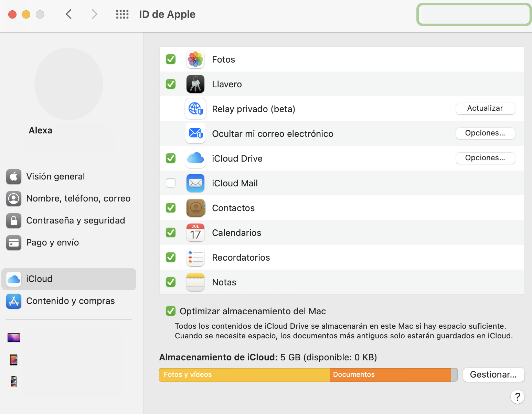The height and width of the screenshot is (414, 532).
Task: Click the iPad device icon in sidebar
Action: (14, 360)
